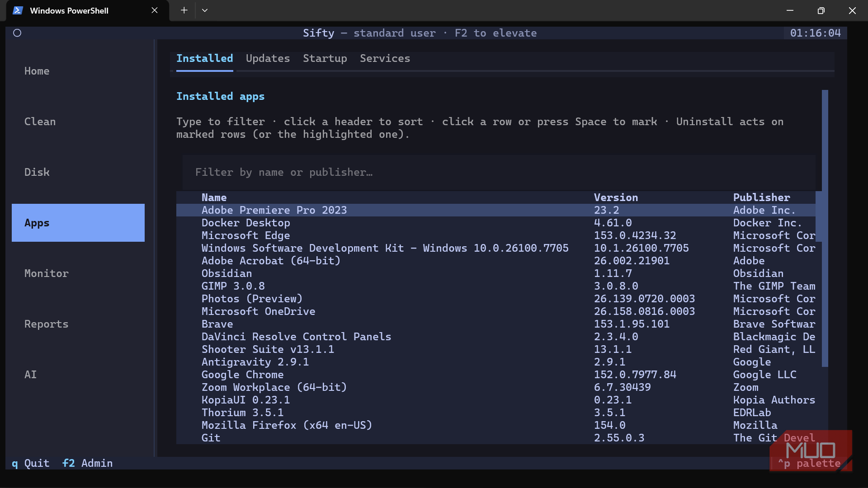Sort the table by Version header
The height and width of the screenshot is (488, 868).
pyautogui.click(x=616, y=197)
